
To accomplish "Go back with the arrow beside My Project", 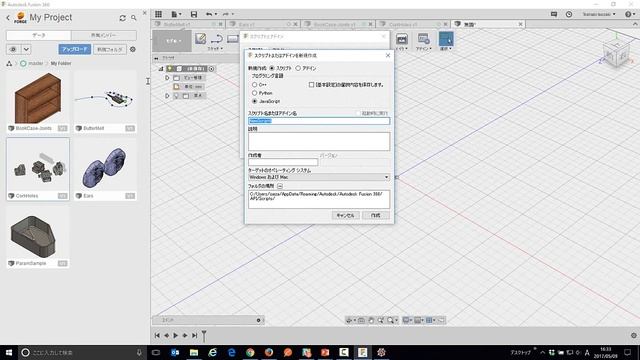I will coord(8,18).
